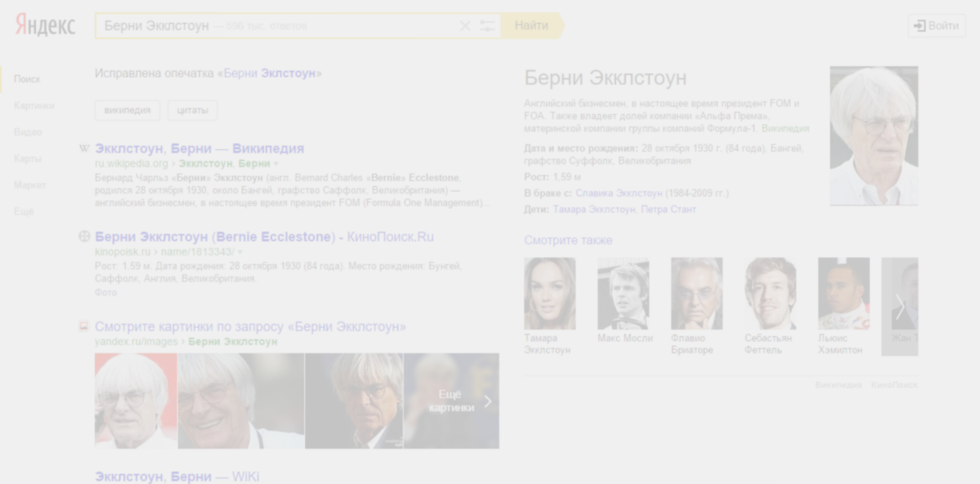Image resolution: width=980 pixels, height=484 pixels.
Task: Open Тамара Экклстоун carousel card
Action: [x=550, y=307]
